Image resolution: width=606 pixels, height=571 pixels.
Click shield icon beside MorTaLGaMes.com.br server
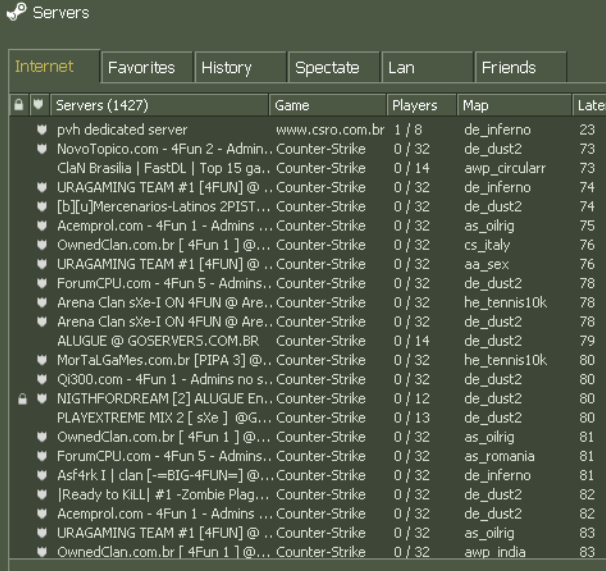41,361
